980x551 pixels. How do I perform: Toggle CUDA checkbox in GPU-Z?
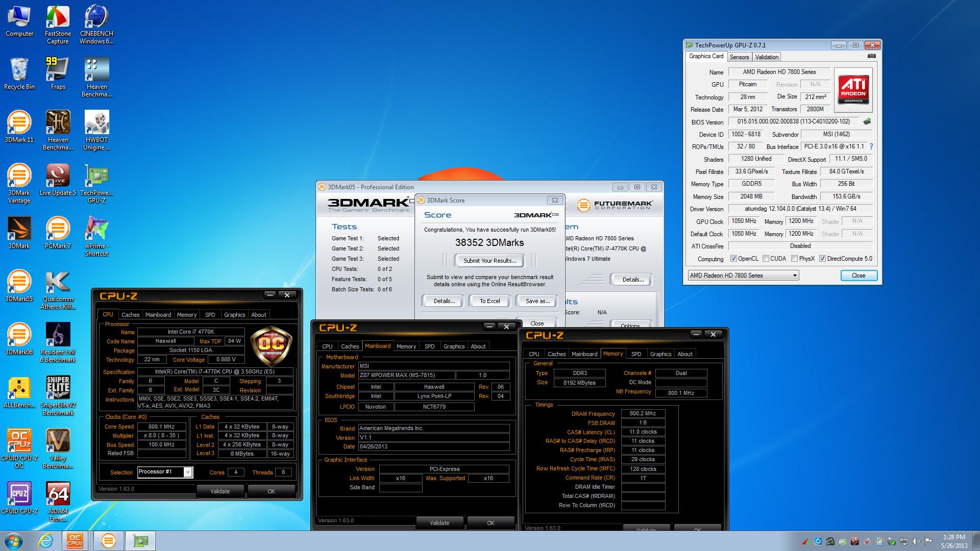766,259
